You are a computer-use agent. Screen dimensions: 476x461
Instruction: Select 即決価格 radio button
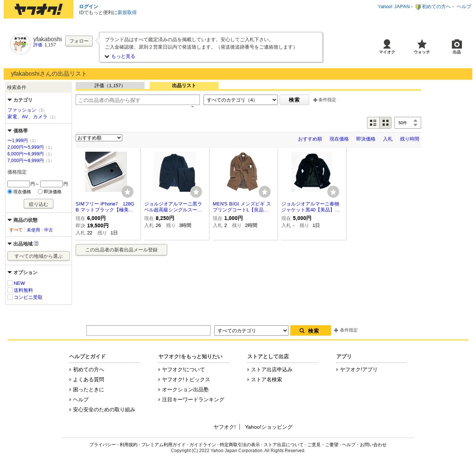tap(40, 192)
